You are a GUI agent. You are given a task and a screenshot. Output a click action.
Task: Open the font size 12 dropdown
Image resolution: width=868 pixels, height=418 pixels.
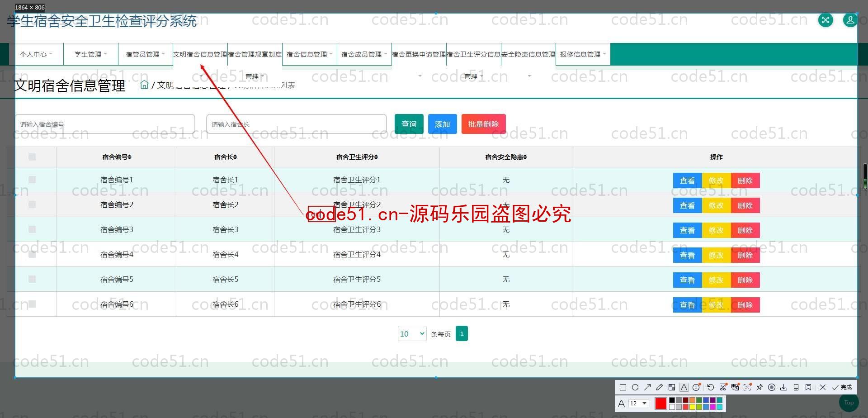tap(639, 404)
